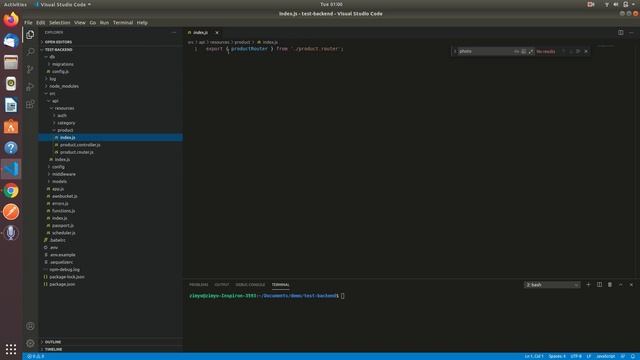Open Explorer panel More Actions ellipsis
This screenshot has width=640, height=360.
[174, 33]
